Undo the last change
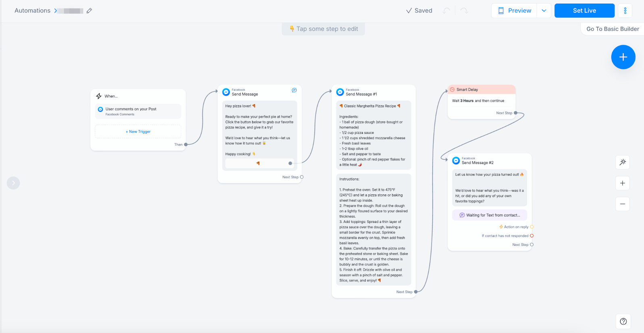This screenshot has width=644, height=333. click(446, 11)
